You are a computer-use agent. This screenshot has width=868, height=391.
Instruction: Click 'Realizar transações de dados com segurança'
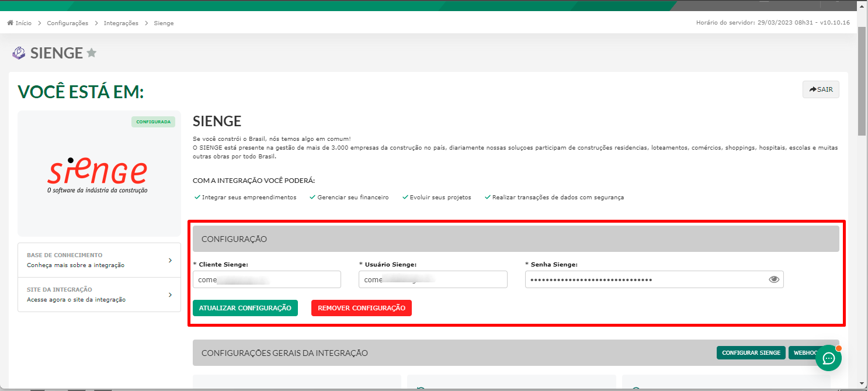click(x=558, y=198)
